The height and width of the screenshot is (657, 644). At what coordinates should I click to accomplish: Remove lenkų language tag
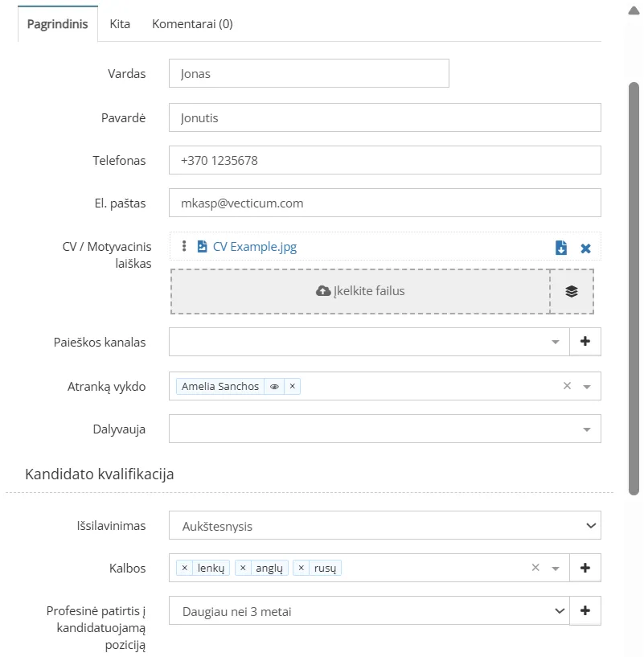pos(185,568)
